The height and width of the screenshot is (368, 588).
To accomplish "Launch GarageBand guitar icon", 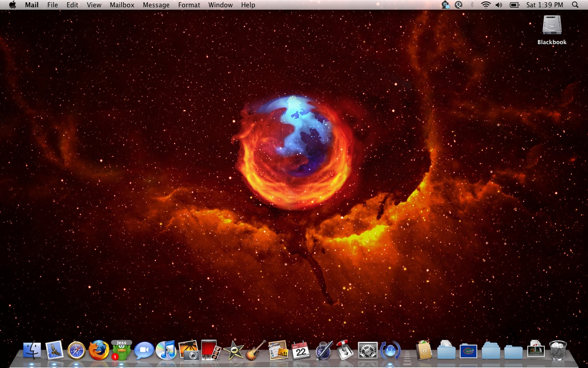I will (x=256, y=350).
